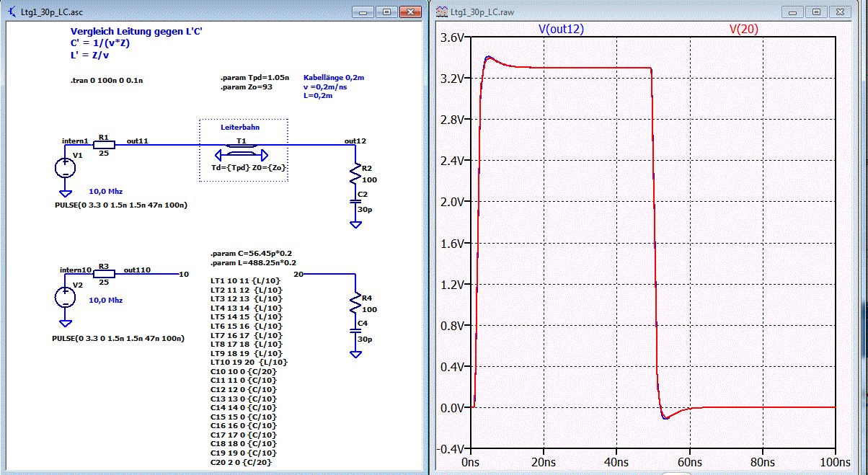Screen dimensions: 868x475
Task: Select the R3 resistor symbol
Action: point(103,275)
